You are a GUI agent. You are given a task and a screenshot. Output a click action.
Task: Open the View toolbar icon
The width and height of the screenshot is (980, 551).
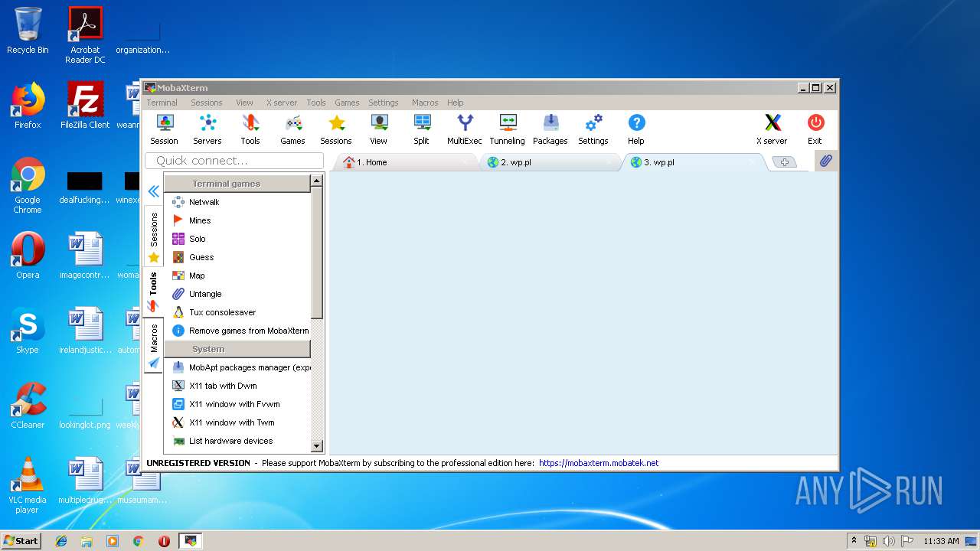379,129
